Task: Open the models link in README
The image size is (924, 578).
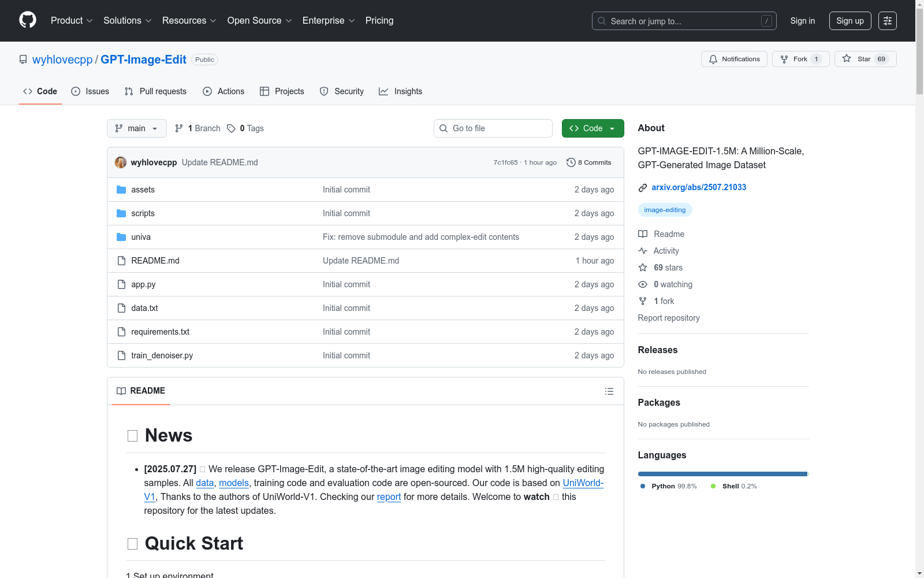Action: (234, 483)
